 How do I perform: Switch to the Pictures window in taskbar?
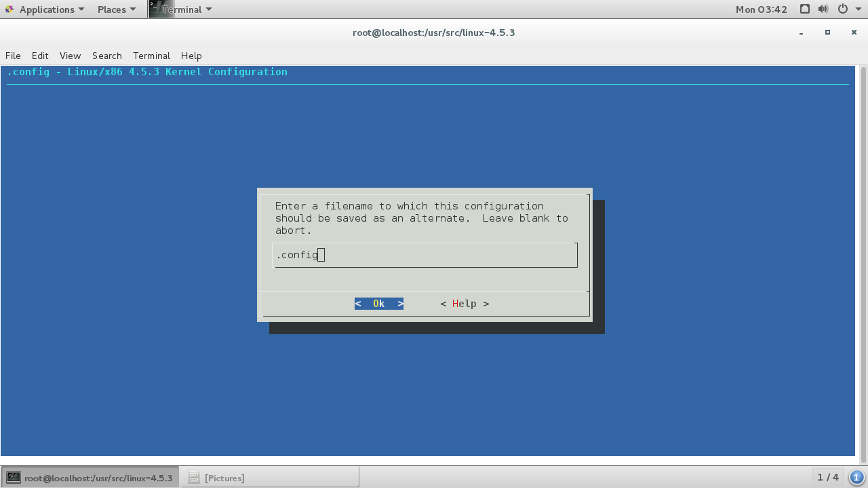270,478
